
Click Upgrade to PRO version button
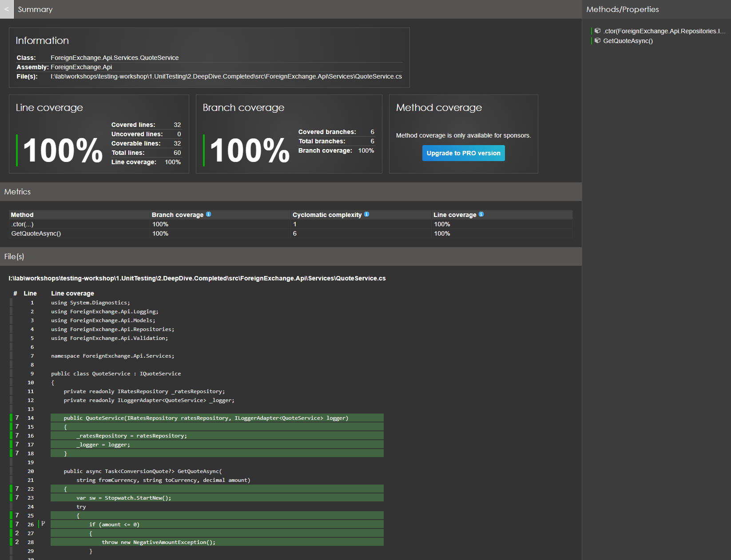[x=463, y=153]
